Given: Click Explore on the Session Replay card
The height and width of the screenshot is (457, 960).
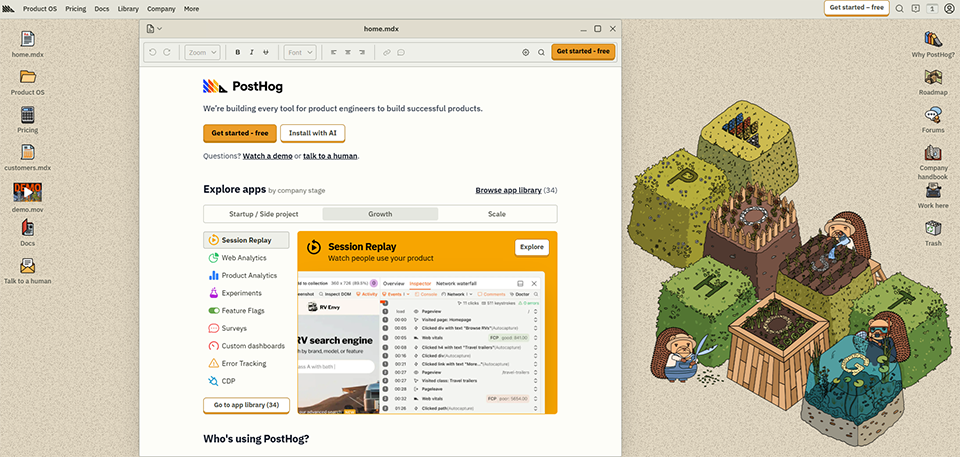Looking at the screenshot, I should (532, 247).
